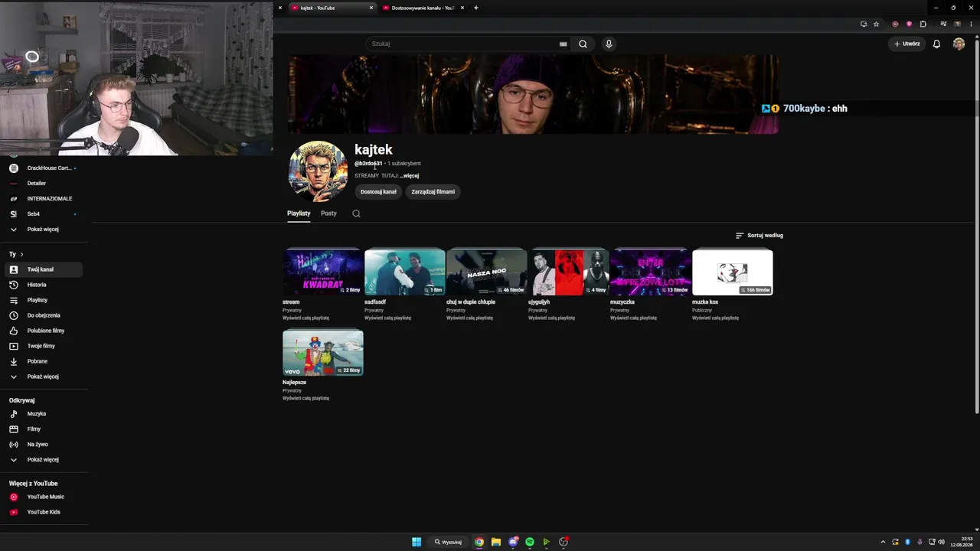This screenshot has height=551, width=980.
Task: Click the Dostosuj kanał button
Action: click(378, 192)
